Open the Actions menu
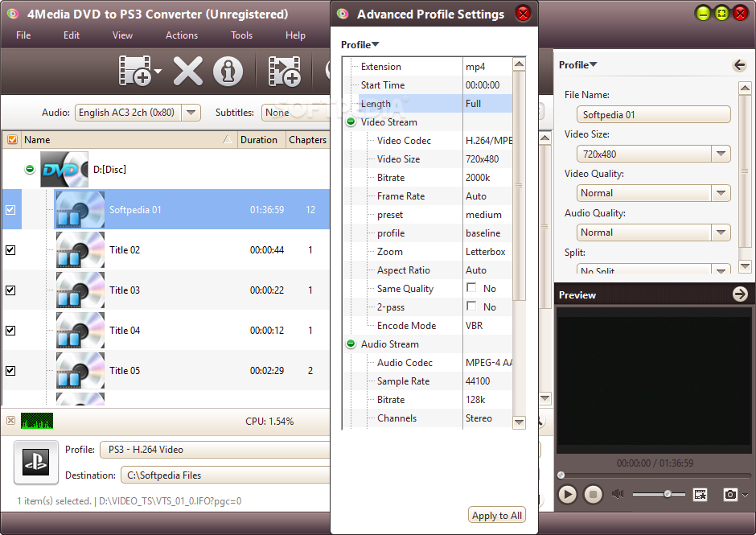 tap(182, 35)
